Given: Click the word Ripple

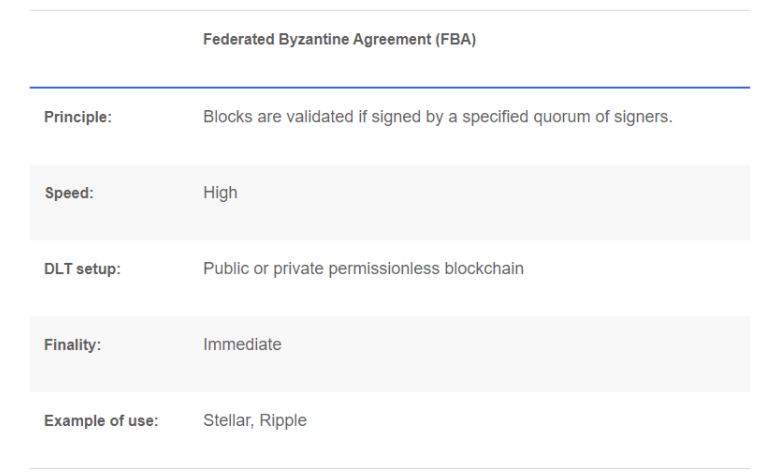Looking at the screenshot, I should tap(284, 420).
